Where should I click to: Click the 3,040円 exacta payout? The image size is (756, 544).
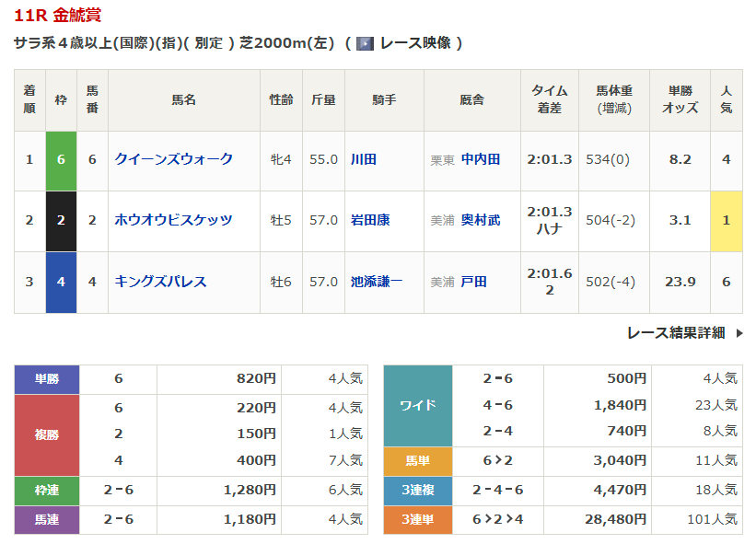tap(620, 460)
